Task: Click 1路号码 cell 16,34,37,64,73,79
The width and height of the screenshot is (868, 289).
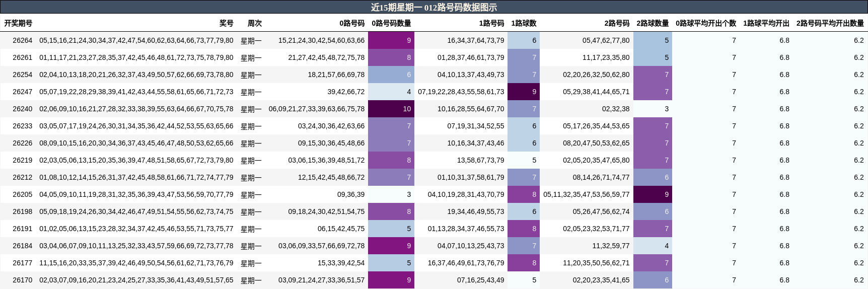Action: [x=476, y=40]
